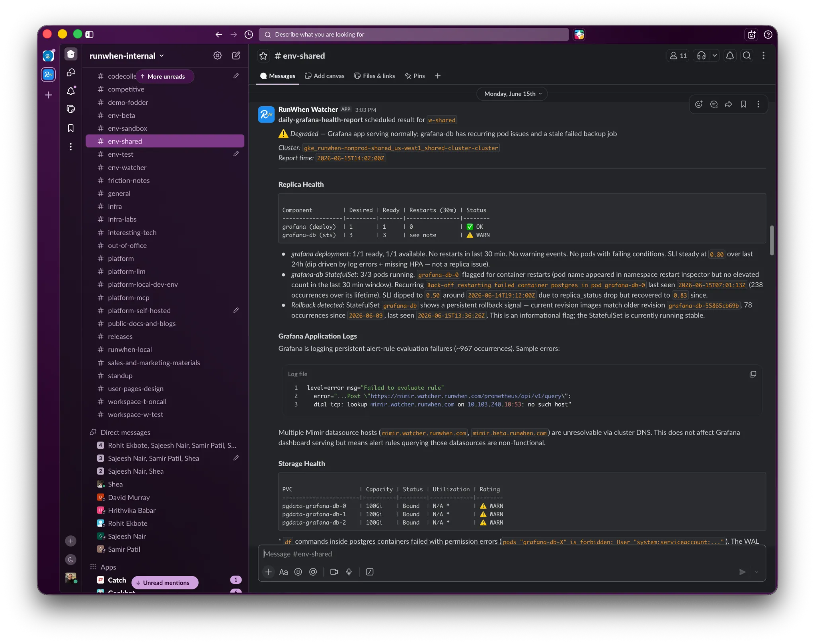Open the standup channel
This screenshot has width=815, height=644.
165,376
